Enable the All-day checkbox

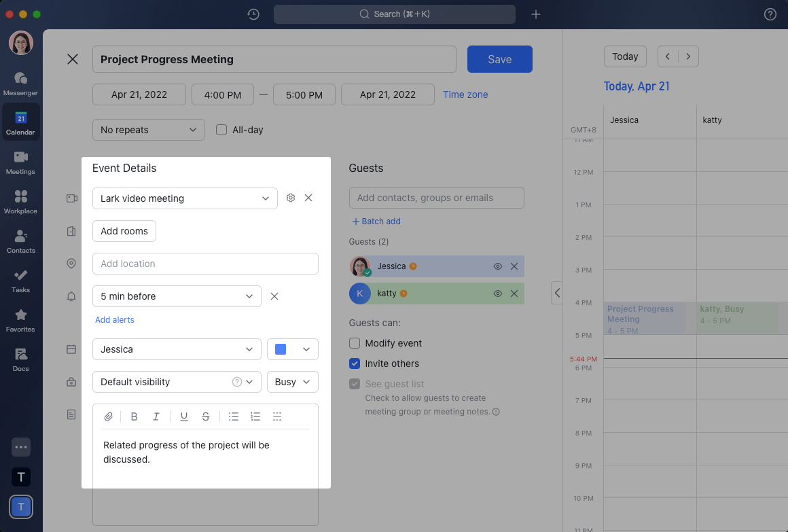tap(221, 130)
